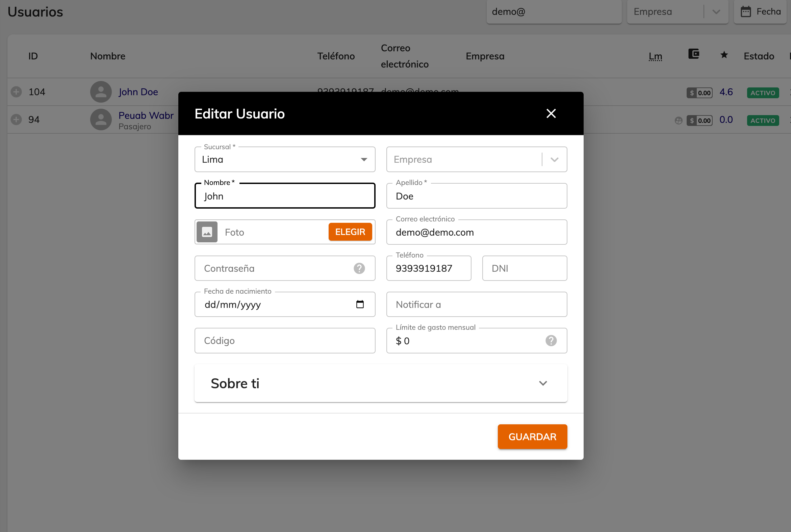Click the photo placeholder image icon
This screenshot has height=532, width=791.
(207, 232)
